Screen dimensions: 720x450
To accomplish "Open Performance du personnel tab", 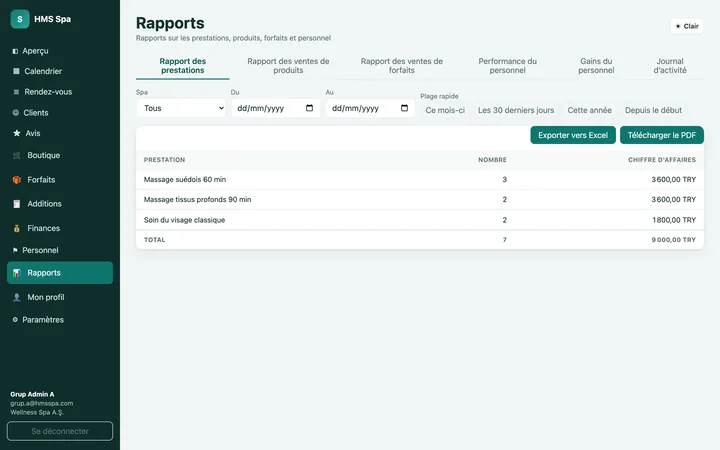I will (x=507, y=66).
